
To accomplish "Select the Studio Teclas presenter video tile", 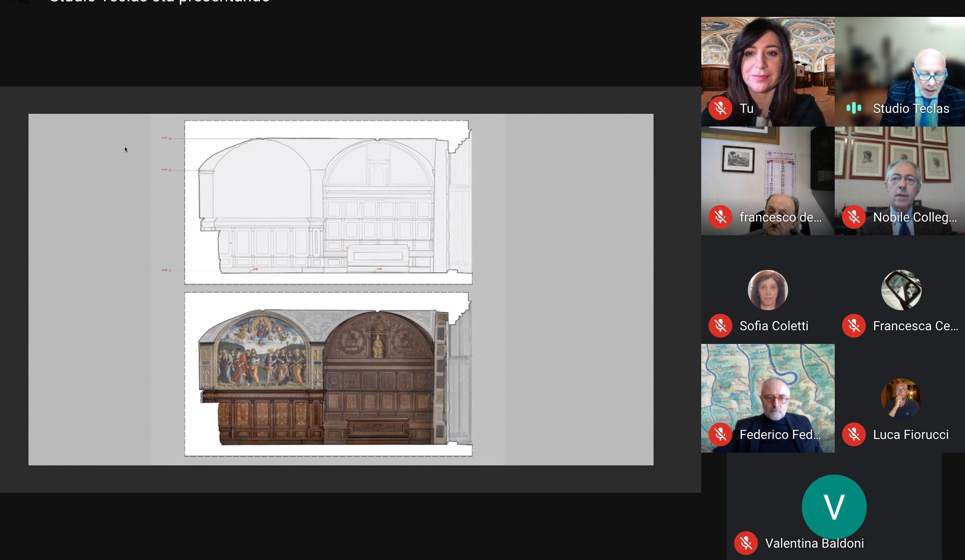I will (900, 72).
